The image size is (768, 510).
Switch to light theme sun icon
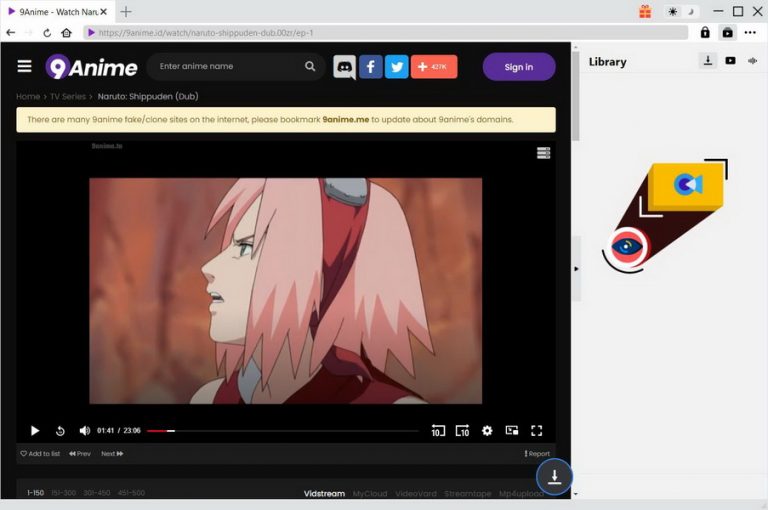coord(672,12)
